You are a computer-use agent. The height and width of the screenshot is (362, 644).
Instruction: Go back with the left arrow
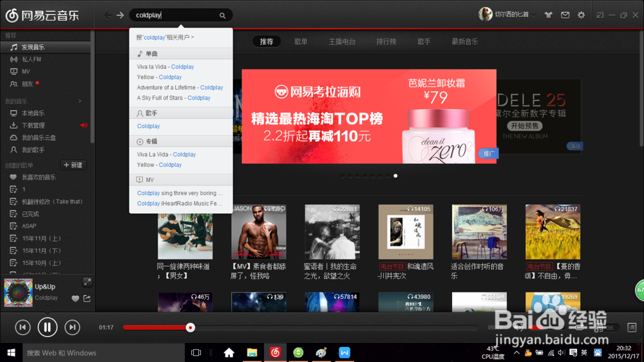[108, 15]
